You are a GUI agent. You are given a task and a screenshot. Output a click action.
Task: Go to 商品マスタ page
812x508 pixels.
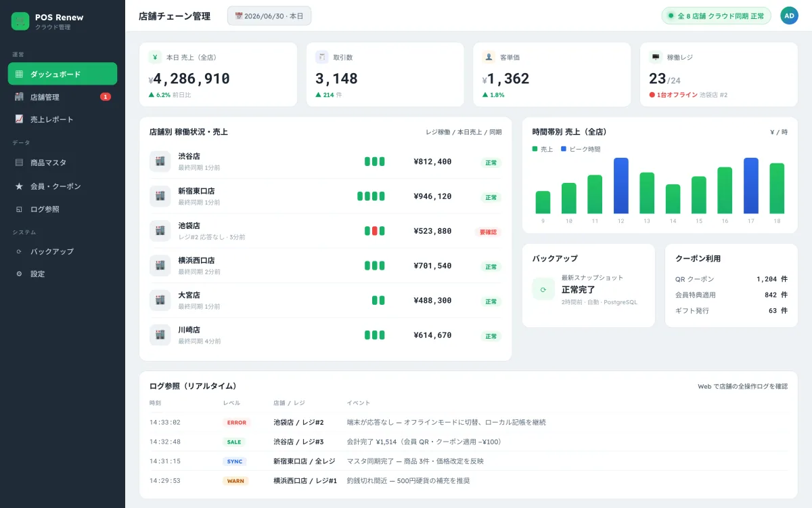(62, 163)
